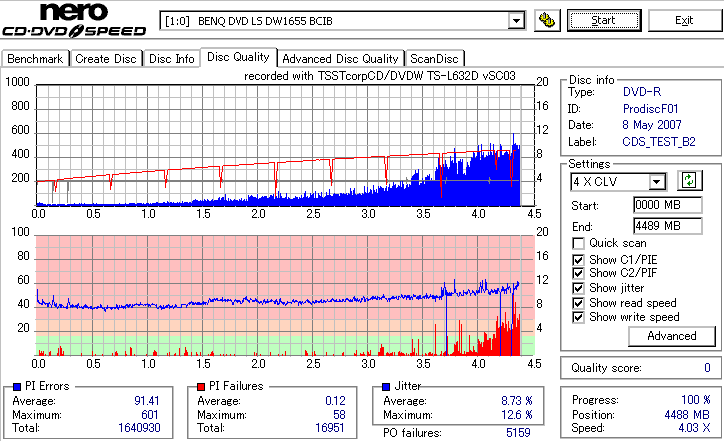Viewport: 724px width, 441px height.
Task: Click the disc ID ProdiscF01
Action: (651, 109)
